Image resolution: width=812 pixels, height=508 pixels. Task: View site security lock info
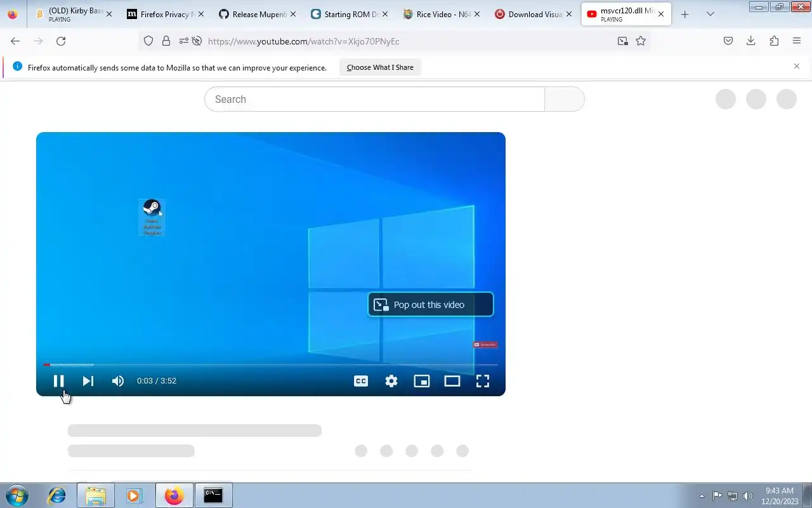[166, 41]
